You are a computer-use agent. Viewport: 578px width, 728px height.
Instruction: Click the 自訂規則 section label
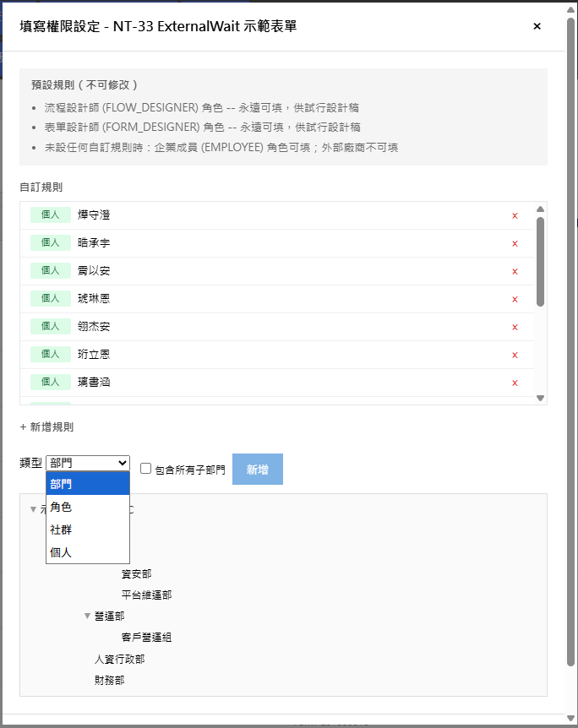coord(41,187)
